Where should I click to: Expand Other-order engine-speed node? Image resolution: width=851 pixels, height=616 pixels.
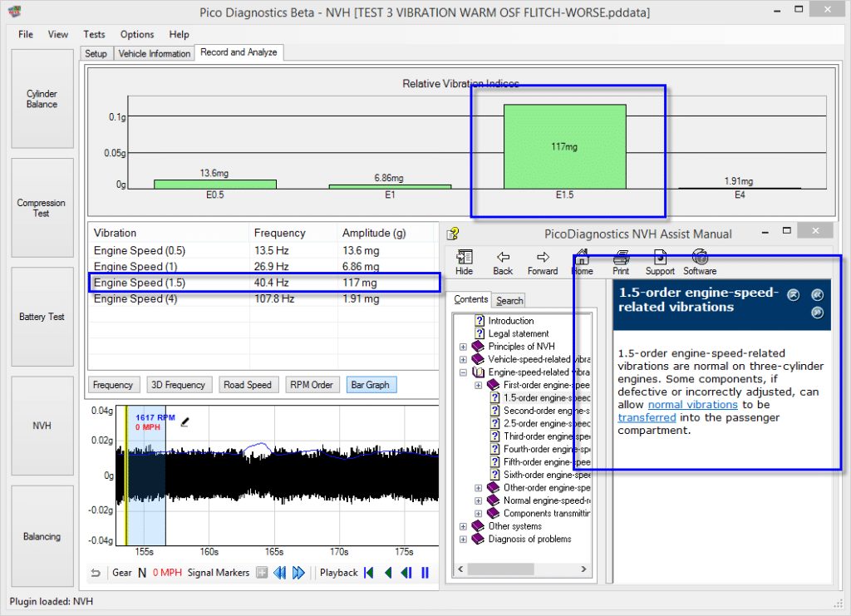tap(478, 488)
